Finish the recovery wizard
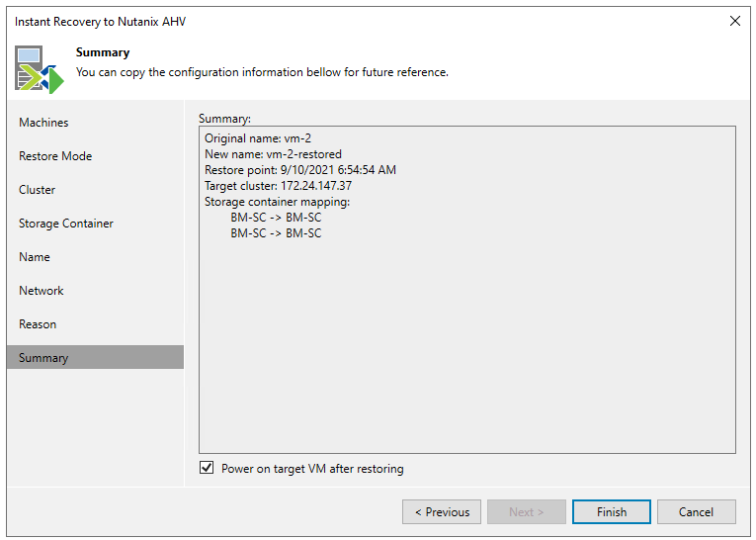The image size is (756, 540). coord(612,512)
